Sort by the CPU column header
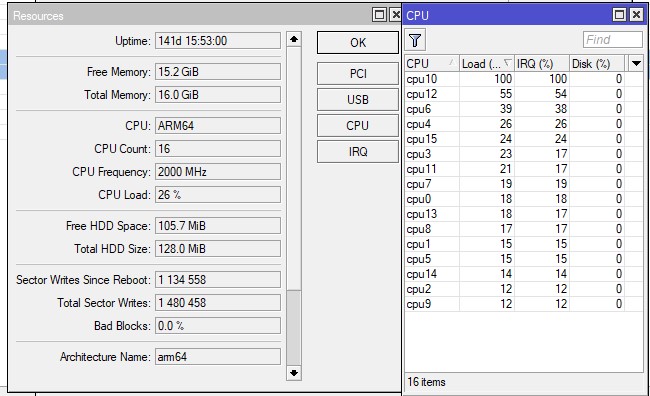Image resolution: width=650 pixels, height=396 pixels. (432, 64)
